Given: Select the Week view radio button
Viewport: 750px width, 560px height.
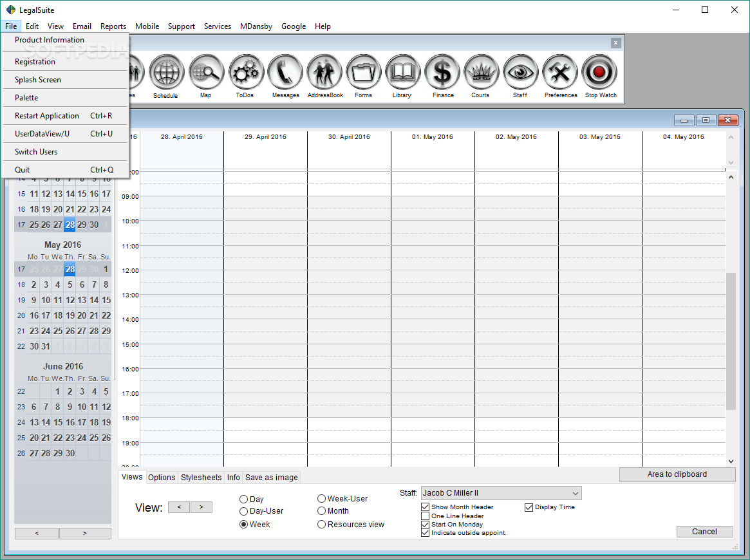Looking at the screenshot, I should [243, 524].
